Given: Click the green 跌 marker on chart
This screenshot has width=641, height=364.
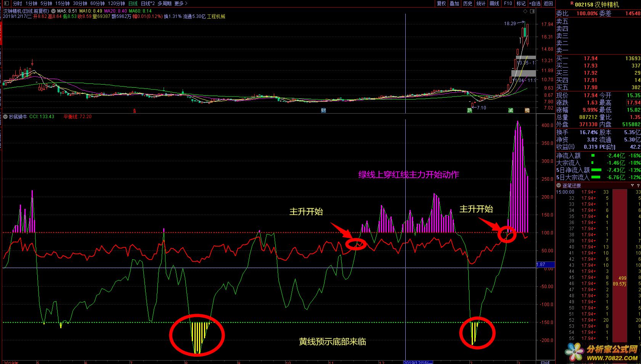Looking at the screenshot, I should 470,110.
